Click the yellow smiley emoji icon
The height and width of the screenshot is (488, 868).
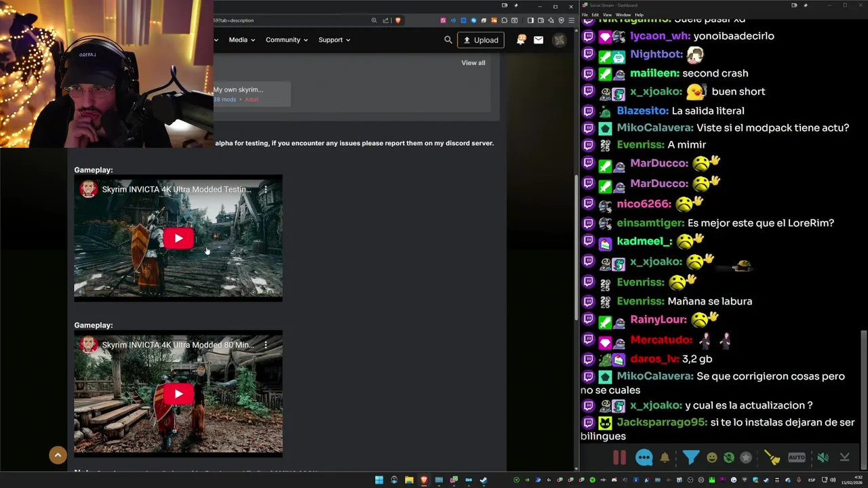(711, 457)
